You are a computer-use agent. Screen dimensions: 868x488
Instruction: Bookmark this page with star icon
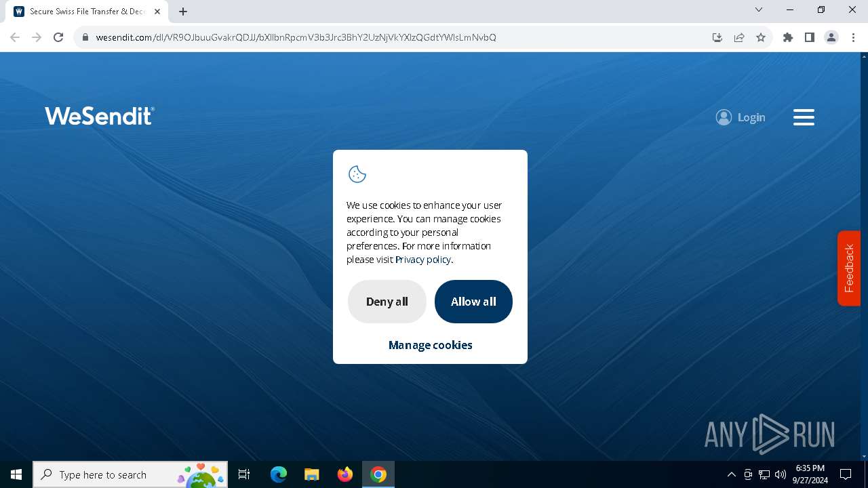tap(761, 37)
